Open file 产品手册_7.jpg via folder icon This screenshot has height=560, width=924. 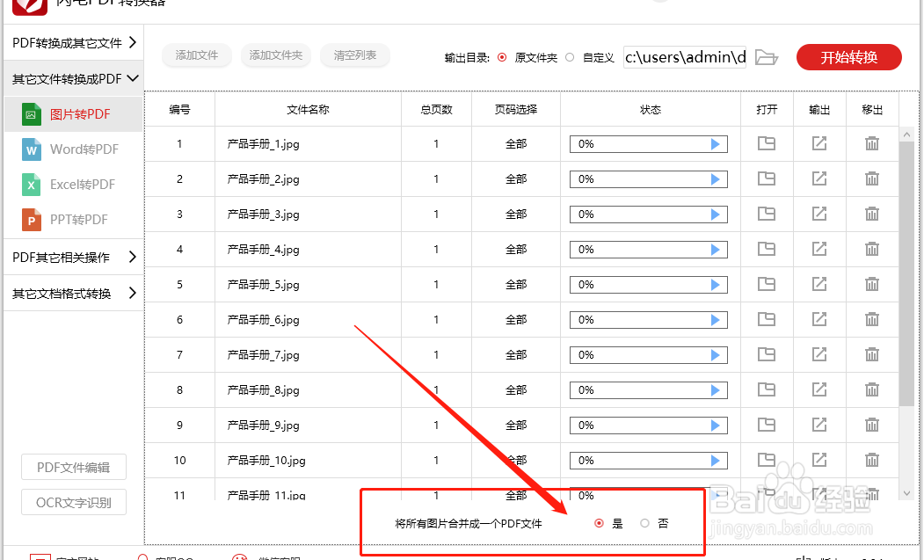(766, 354)
